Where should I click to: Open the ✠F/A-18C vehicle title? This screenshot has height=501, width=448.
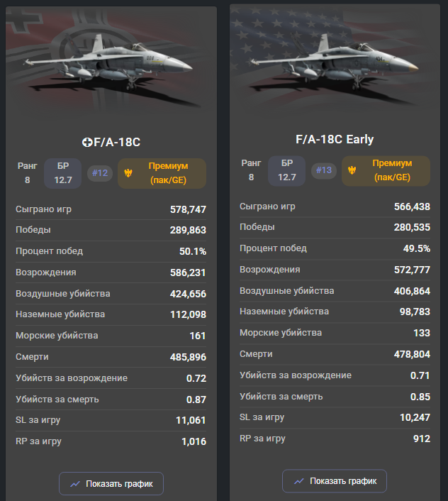pos(111,142)
